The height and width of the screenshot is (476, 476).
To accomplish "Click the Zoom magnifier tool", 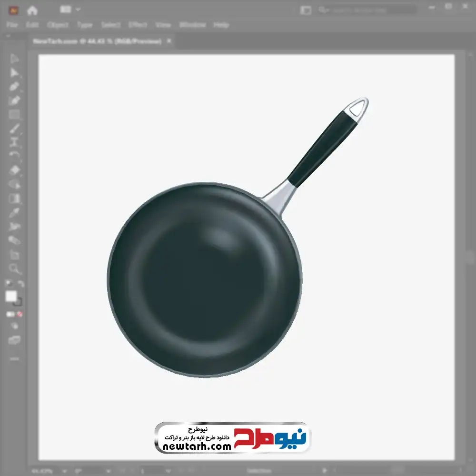I will [x=15, y=269].
